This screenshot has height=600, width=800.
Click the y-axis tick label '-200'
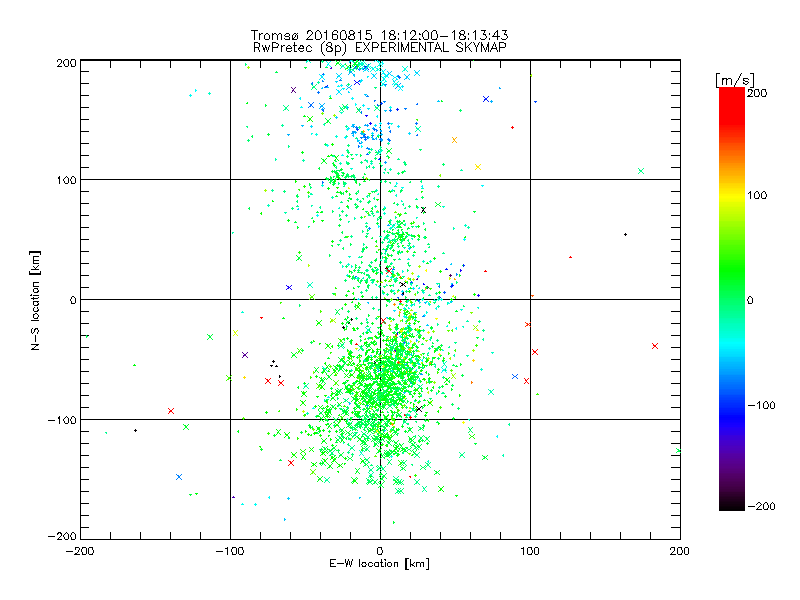click(62, 536)
